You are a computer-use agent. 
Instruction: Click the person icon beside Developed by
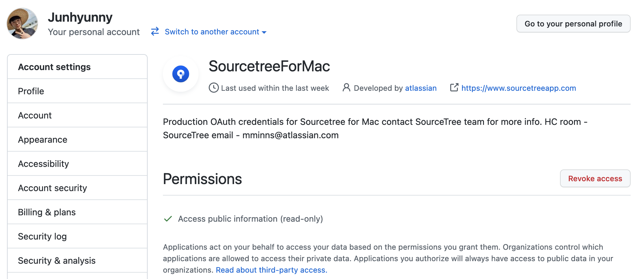[346, 88]
